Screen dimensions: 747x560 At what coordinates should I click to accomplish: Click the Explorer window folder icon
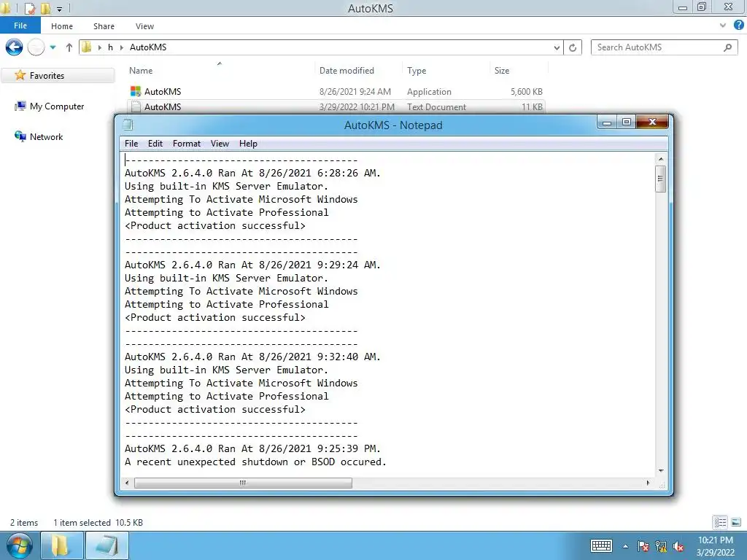pyautogui.click(x=6, y=8)
